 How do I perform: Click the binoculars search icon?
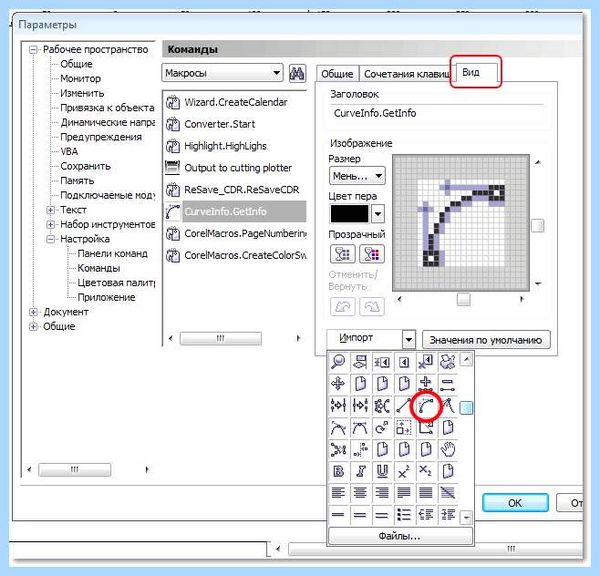coord(297,73)
